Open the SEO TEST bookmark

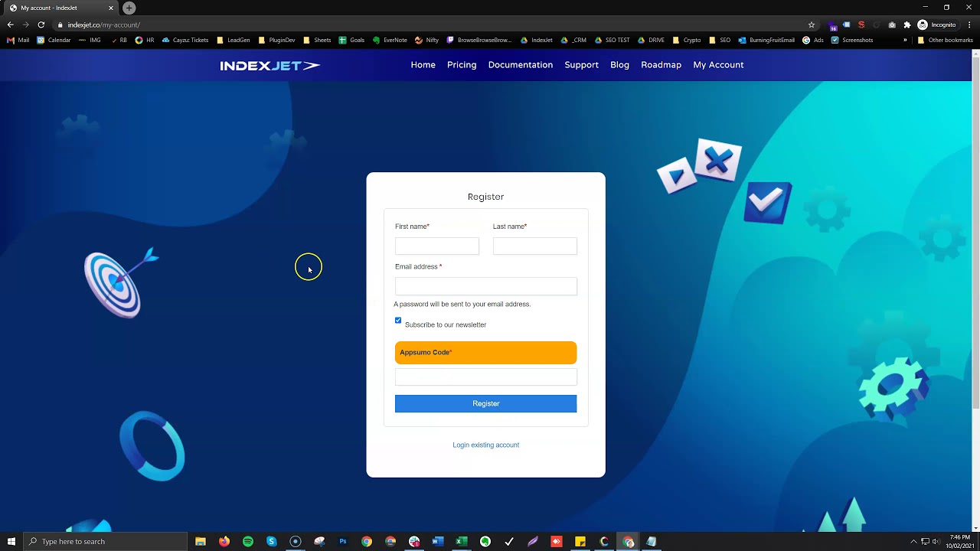612,40
